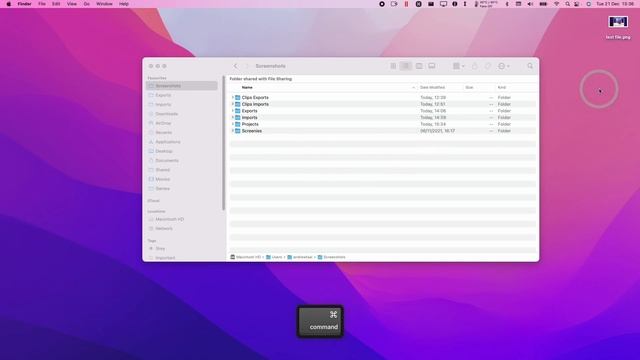Go back using the Finder back arrow

pyautogui.click(x=236, y=66)
